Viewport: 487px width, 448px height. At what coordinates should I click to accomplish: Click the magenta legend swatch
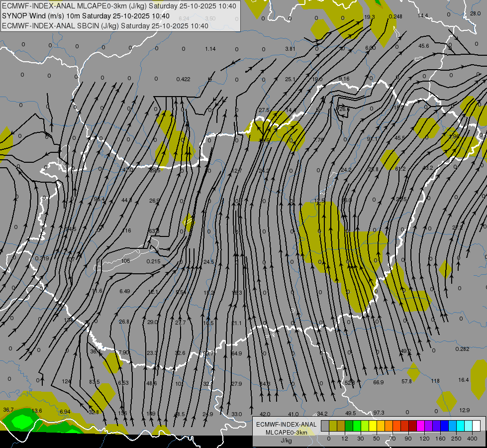pos(421,426)
